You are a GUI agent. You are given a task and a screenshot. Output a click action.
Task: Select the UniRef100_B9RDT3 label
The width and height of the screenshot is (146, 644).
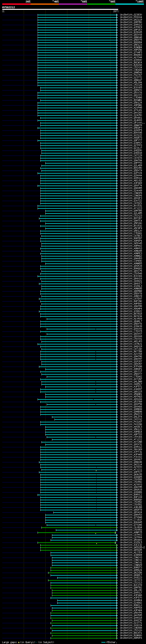coord(131,567)
